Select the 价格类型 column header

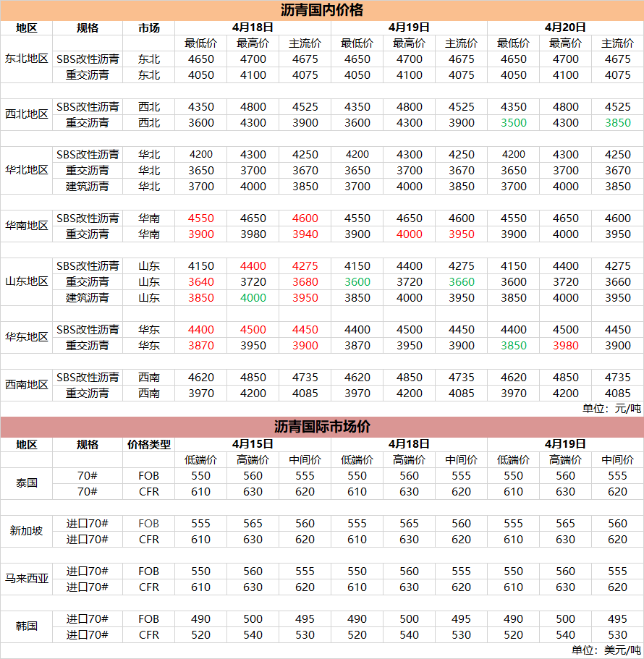tap(148, 444)
